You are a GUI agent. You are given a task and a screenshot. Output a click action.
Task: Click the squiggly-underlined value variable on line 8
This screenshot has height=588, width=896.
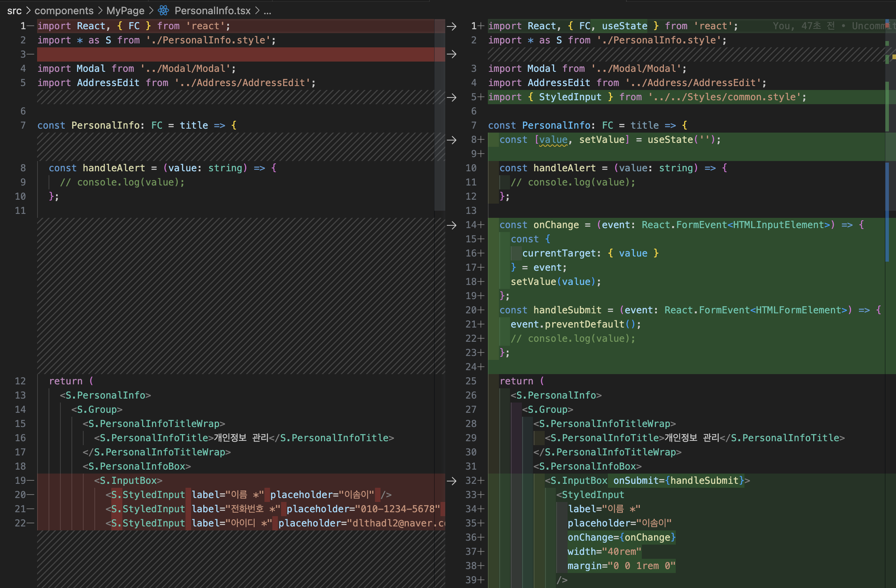pyautogui.click(x=553, y=140)
